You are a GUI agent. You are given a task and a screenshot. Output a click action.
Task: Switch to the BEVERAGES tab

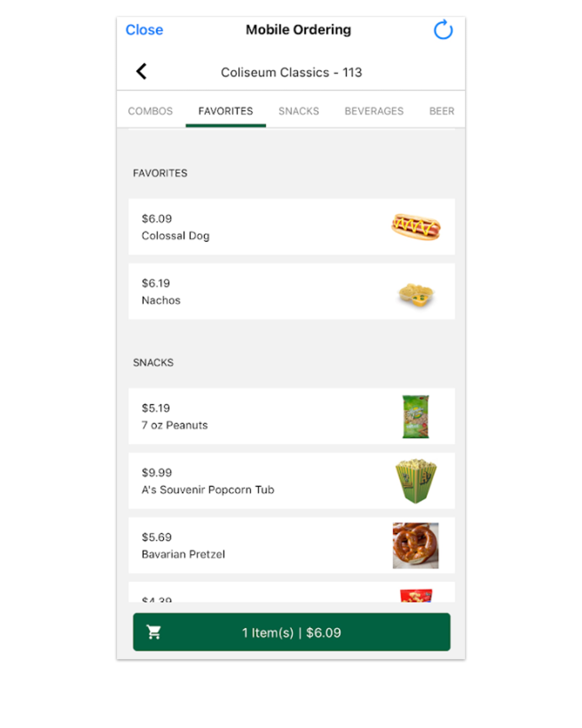(x=374, y=111)
